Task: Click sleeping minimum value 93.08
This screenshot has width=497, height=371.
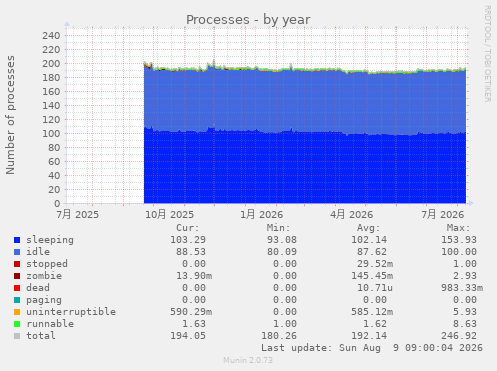Action: pos(282,240)
